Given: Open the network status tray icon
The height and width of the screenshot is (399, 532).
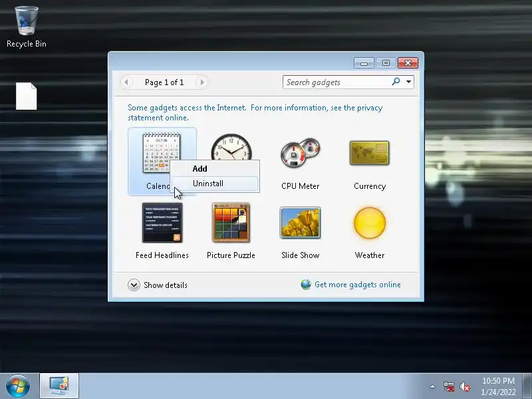Looking at the screenshot, I should click(x=448, y=386).
